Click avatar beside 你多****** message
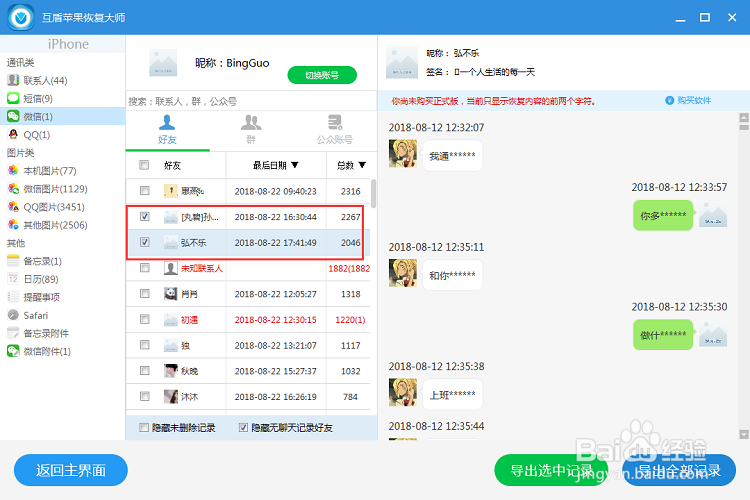 pyautogui.click(x=713, y=213)
